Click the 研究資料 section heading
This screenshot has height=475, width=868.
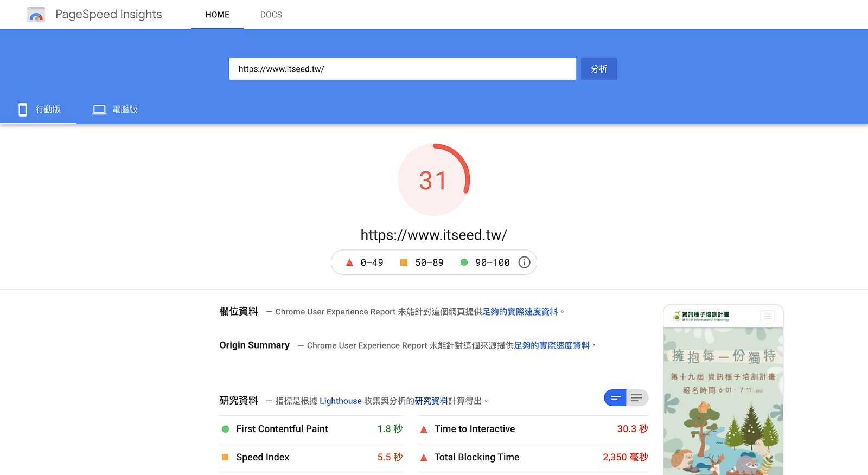239,400
